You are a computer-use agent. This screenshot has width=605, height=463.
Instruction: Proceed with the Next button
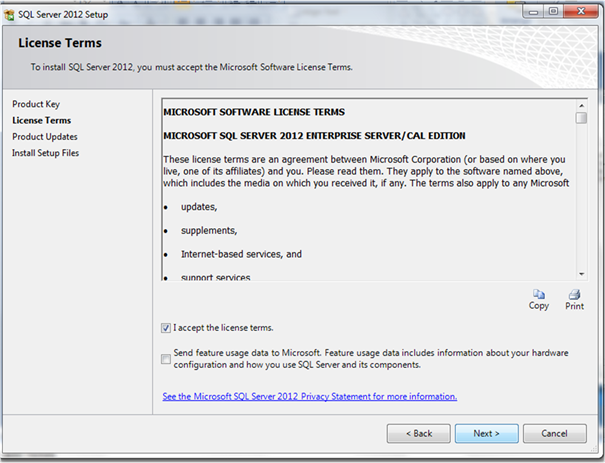pyautogui.click(x=487, y=433)
